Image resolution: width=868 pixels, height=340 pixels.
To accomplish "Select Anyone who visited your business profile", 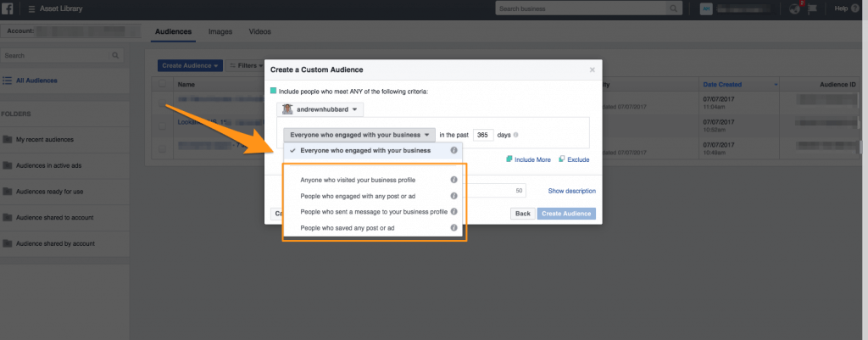I will [373, 180].
